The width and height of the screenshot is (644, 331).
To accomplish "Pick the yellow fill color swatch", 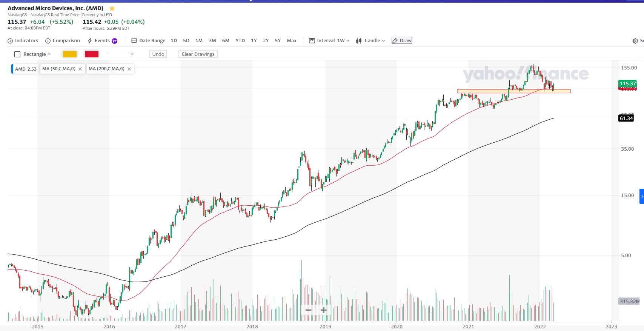I will point(70,54).
